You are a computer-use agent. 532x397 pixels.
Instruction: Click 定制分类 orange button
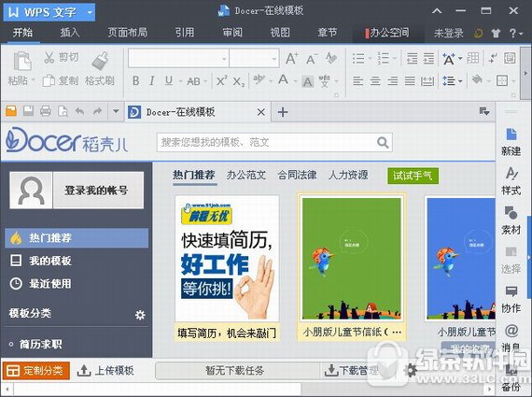(36, 371)
